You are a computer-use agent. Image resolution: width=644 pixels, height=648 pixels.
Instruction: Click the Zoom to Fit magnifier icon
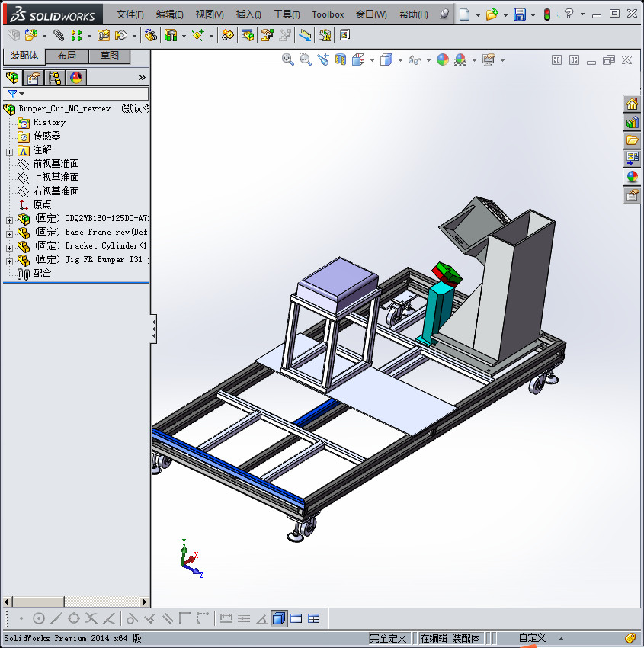click(288, 59)
